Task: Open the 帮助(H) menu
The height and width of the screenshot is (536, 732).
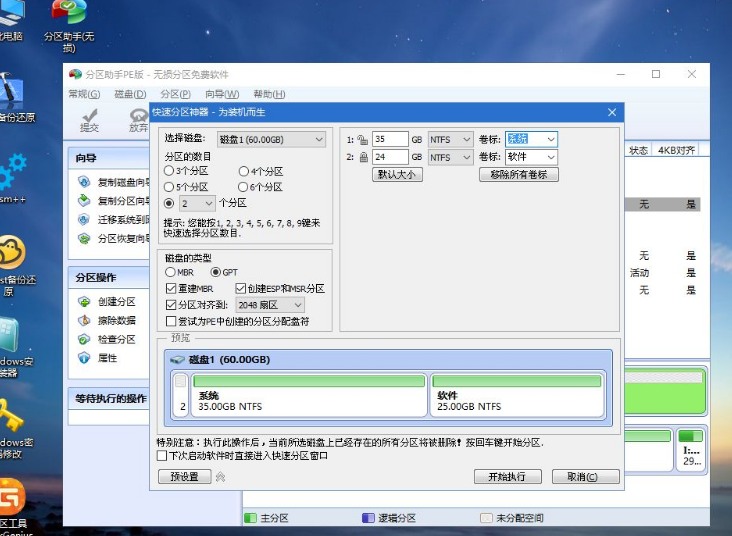Action: coord(269,94)
